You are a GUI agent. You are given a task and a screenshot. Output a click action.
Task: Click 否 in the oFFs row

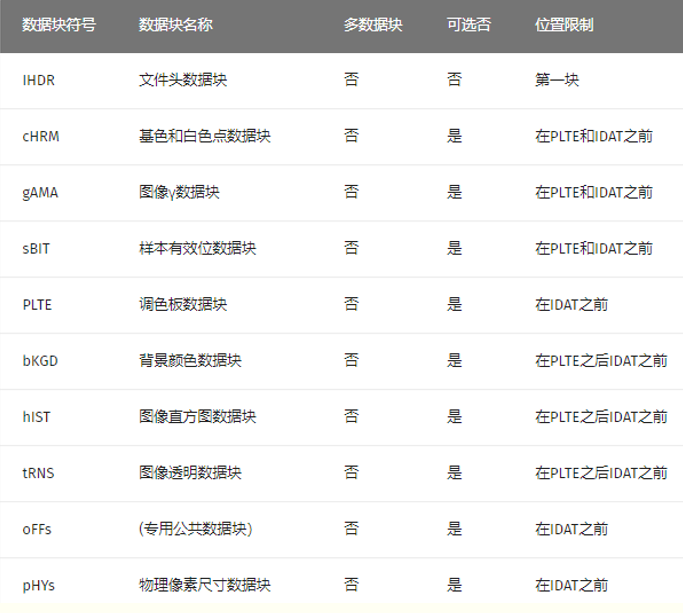[x=351, y=529]
